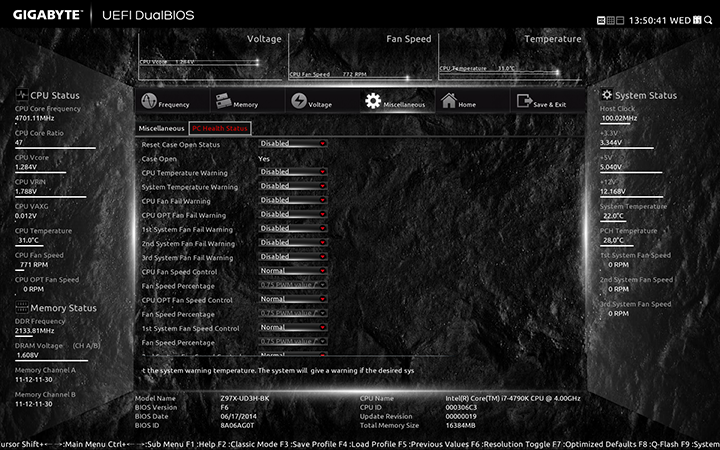Viewport: 720px width, 450px height.
Task: Go to the Home house icon
Action: click(x=449, y=102)
